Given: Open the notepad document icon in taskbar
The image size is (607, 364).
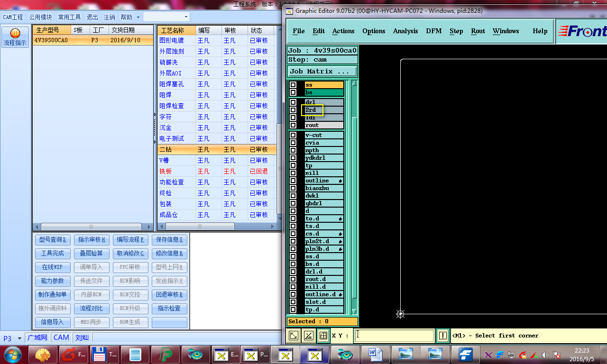Looking at the screenshot, I should 135,355.
